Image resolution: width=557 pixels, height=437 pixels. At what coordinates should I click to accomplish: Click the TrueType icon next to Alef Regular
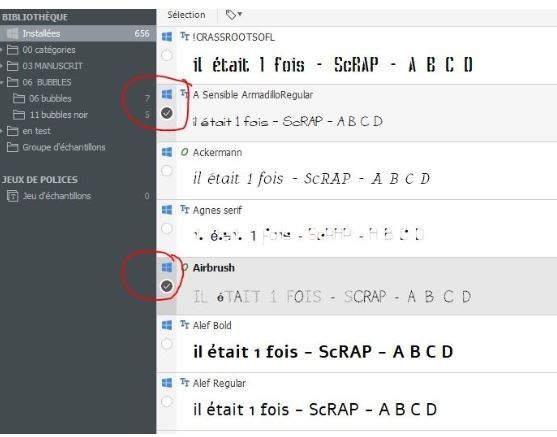(184, 383)
